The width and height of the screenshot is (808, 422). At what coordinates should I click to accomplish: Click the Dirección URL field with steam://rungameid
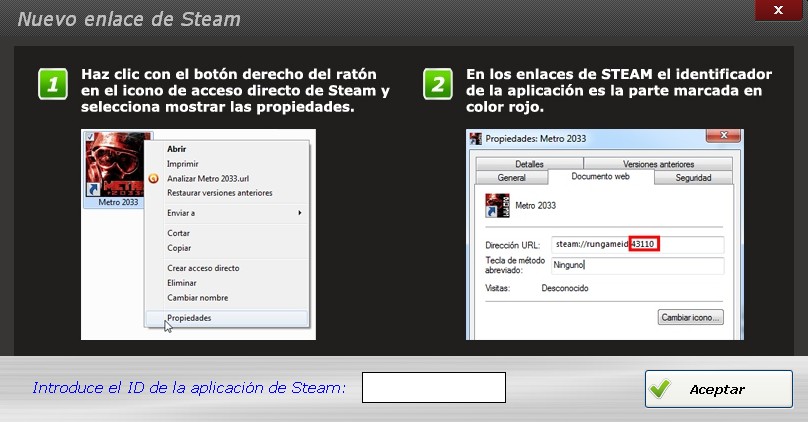click(x=637, y=244)
